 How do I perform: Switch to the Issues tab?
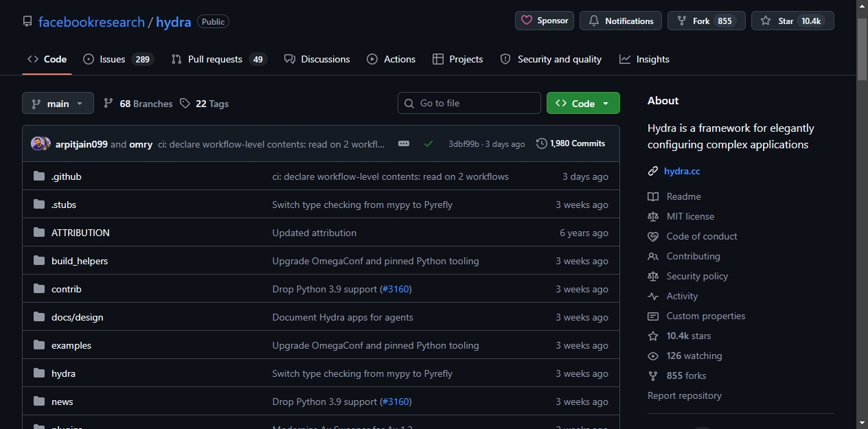coord(118,59)
